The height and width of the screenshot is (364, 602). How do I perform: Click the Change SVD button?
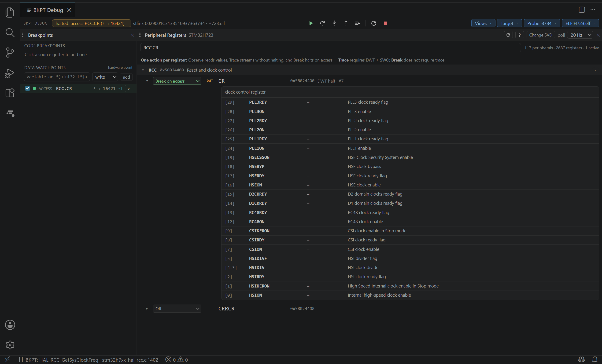[x=540, y=35]
